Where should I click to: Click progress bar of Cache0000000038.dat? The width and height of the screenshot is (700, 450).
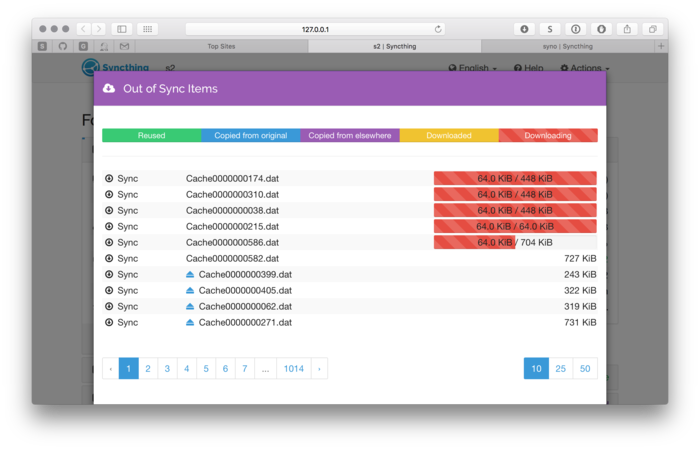coord(515,210)
